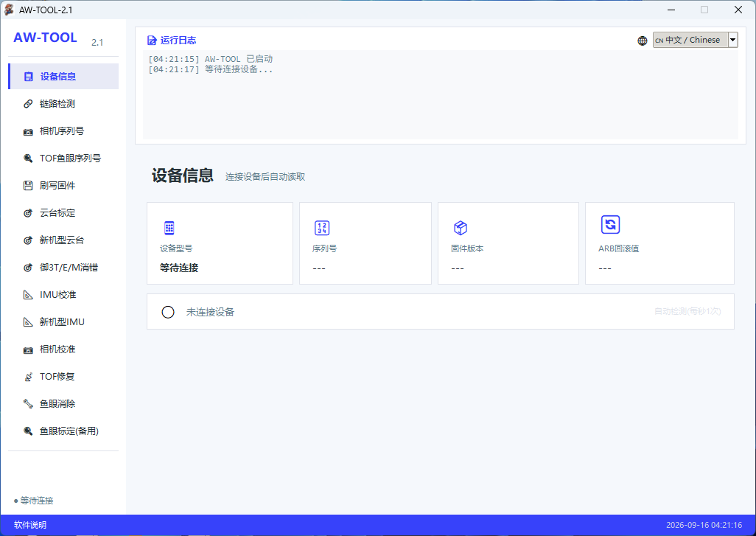Screen dimensions: 756x536
Task: Click the 御3T/E/M消错 target icon
Action: click(29, 268)
